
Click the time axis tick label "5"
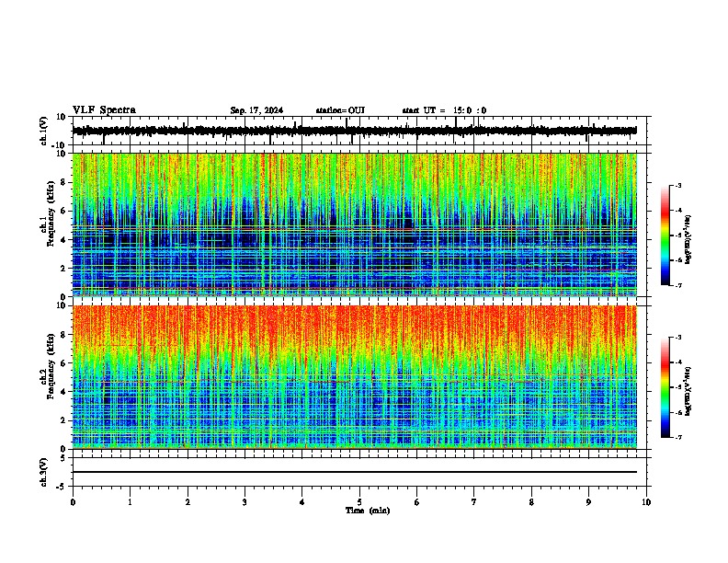click(359, 502)
